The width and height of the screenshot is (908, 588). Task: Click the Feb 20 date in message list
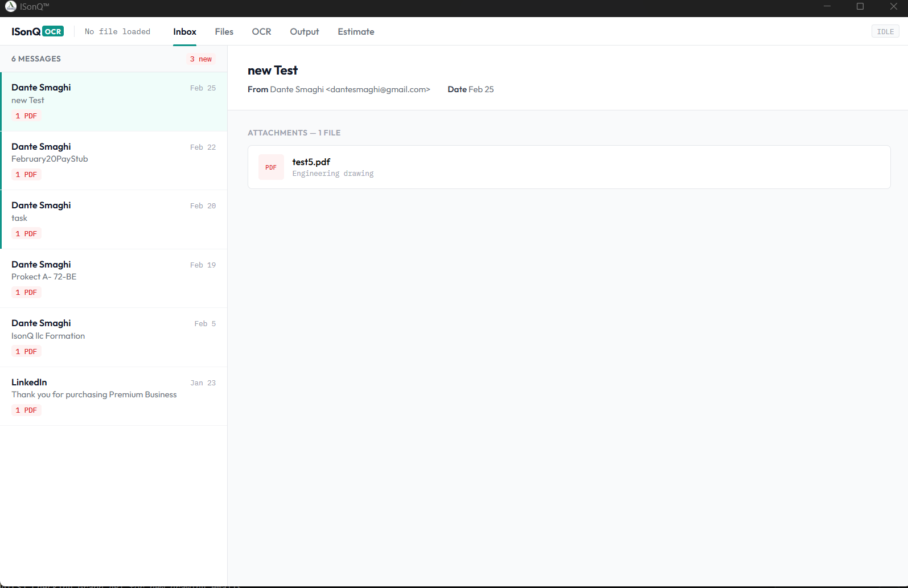[x=203, y=206]
